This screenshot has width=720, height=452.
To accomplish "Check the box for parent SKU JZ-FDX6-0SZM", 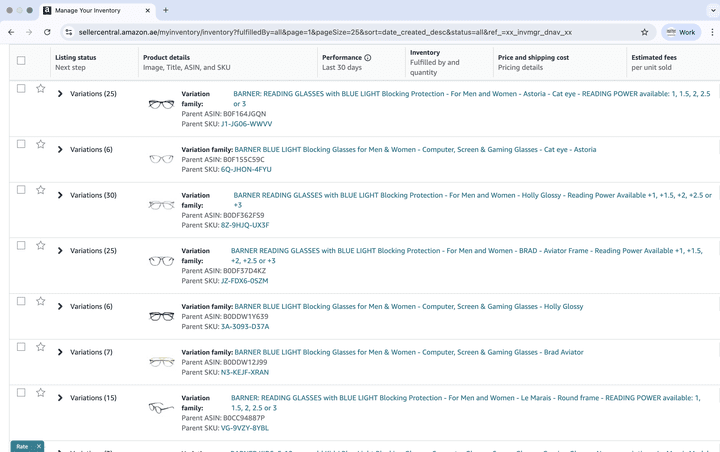I will click(21, 245).
